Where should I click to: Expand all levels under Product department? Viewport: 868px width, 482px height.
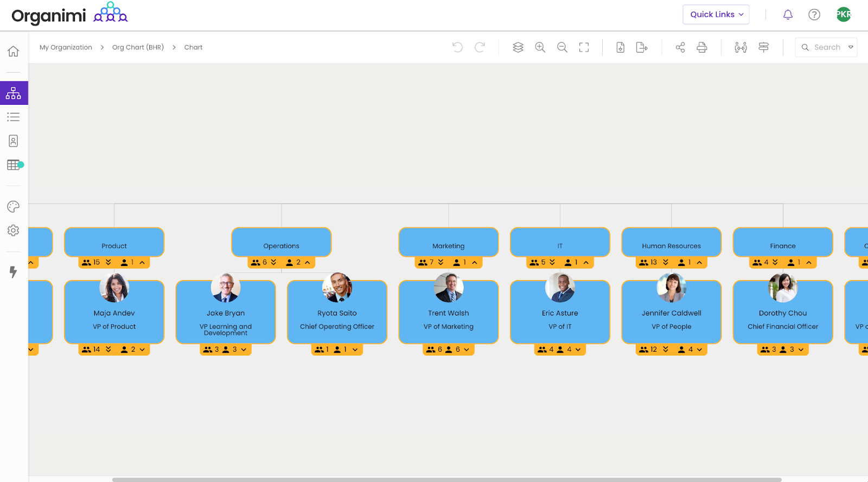point(108,262)
